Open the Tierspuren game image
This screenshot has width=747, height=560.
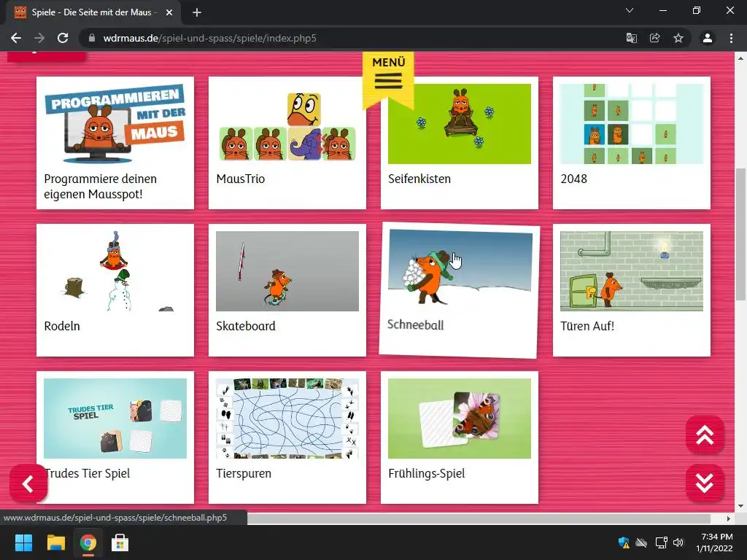287,418
